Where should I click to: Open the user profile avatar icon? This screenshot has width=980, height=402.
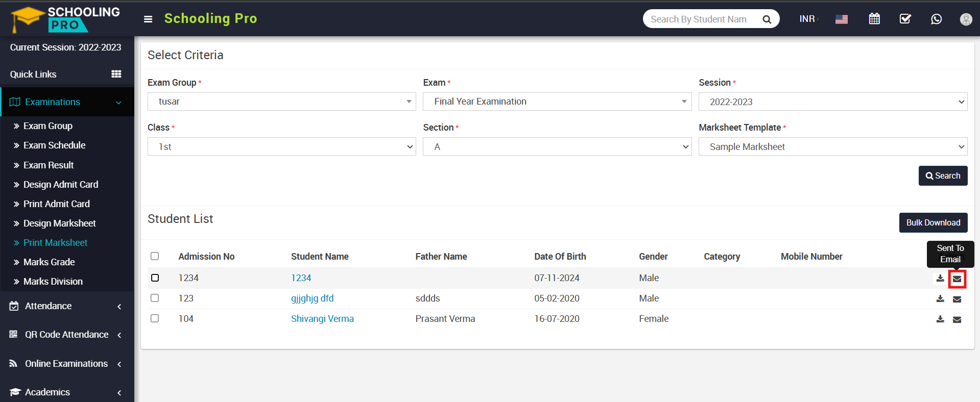coord(966,19)
